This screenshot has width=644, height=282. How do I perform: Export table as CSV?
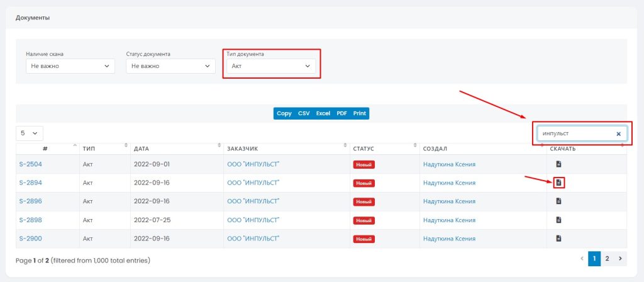(x=304, y=113)
